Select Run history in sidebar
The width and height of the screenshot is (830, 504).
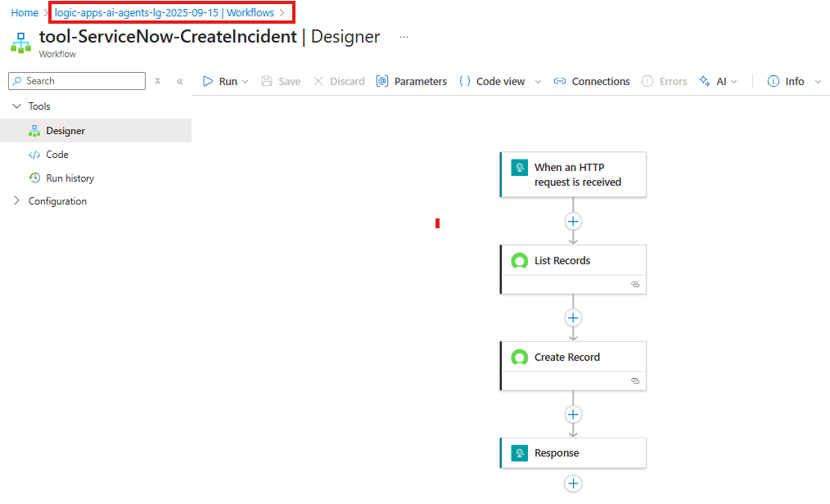[x=70, y=178]
